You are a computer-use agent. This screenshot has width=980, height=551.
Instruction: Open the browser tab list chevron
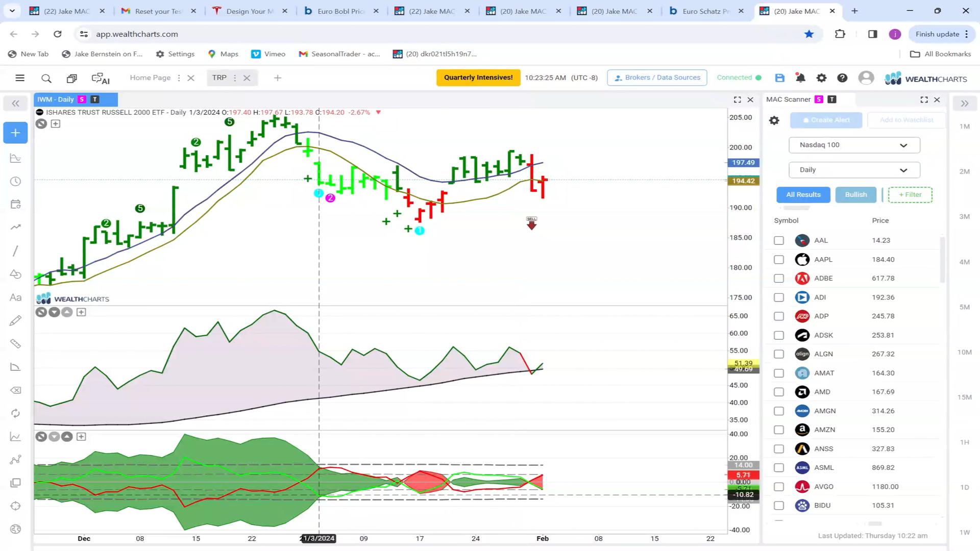pos(12,11)
